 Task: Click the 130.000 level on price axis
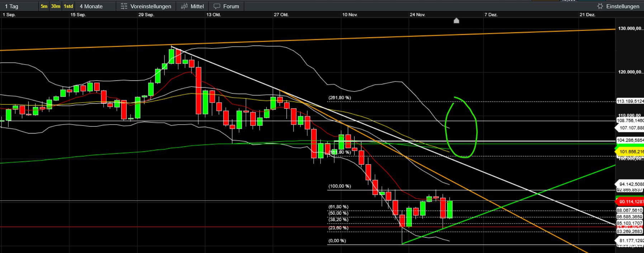(630, 28)
